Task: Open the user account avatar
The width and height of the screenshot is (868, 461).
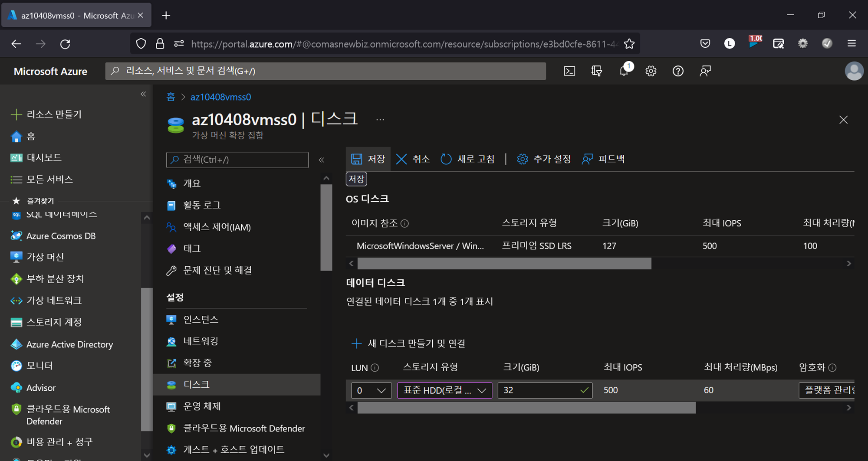Action: click(x=854, y=71)
